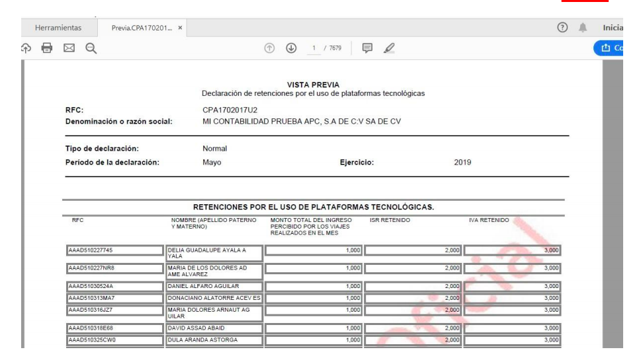This screenshot has width=643, height=364.
Task: Add a comment with speech bubble icon
Action: click(367, 48)
